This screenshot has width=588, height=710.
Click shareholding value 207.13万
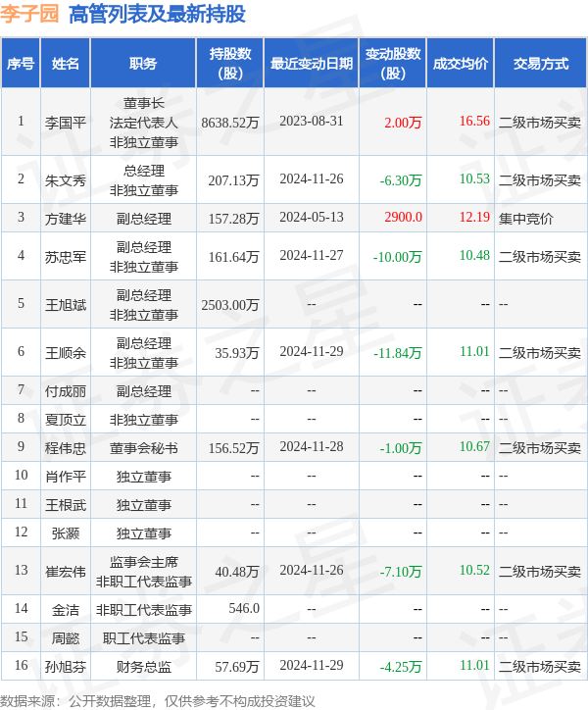[233, 180]
